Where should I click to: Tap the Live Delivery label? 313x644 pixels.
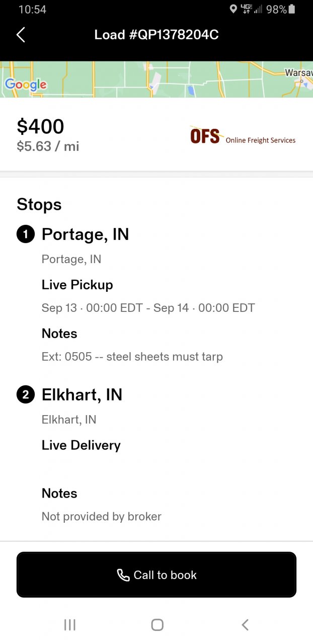(x=81, y=445)
